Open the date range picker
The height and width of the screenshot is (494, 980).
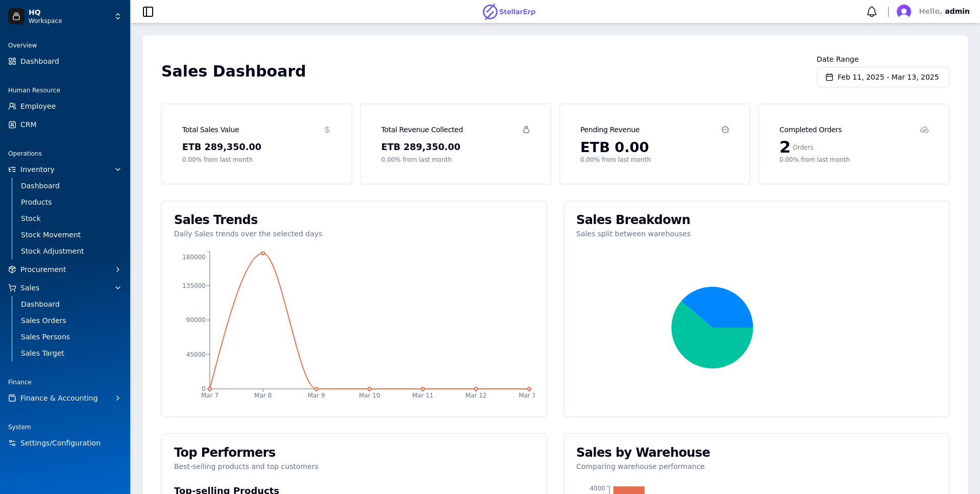pos(883,77)
